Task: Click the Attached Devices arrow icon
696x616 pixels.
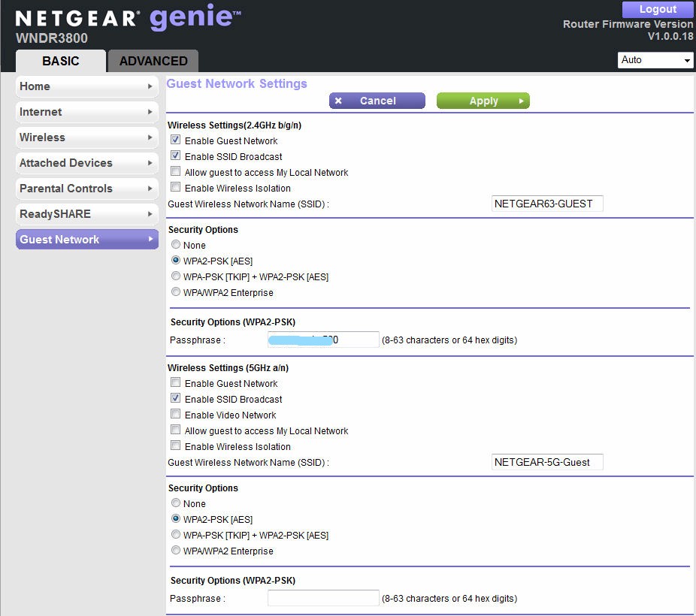Action: pos(150,163)
